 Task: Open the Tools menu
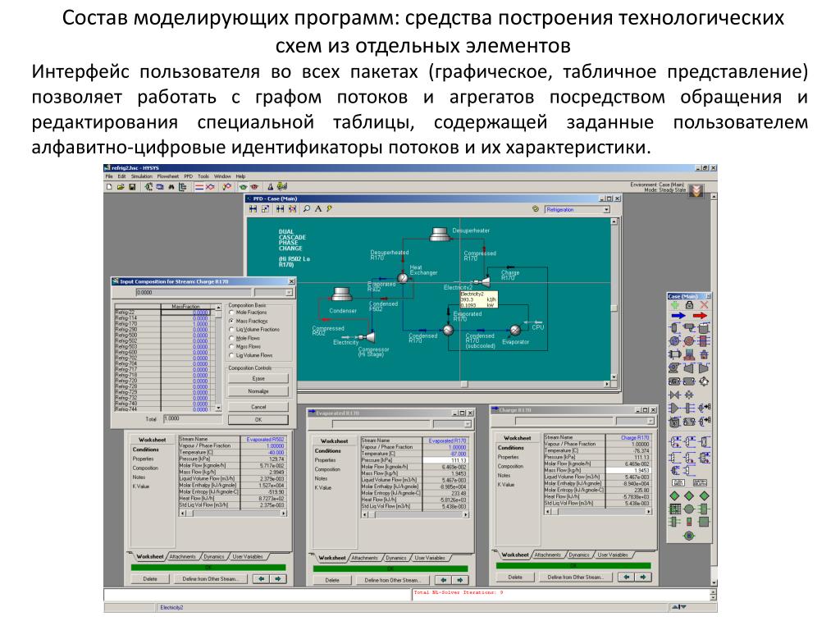coord(203,176)
